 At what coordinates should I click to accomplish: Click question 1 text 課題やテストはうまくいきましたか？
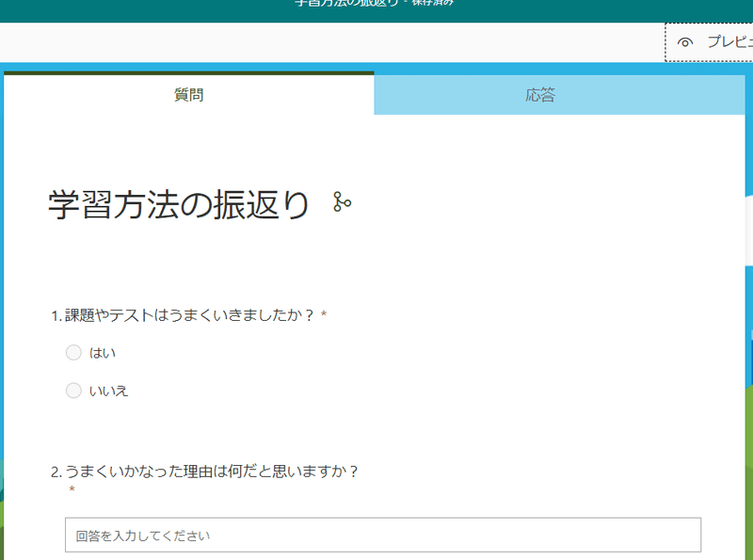click(189, 315)
